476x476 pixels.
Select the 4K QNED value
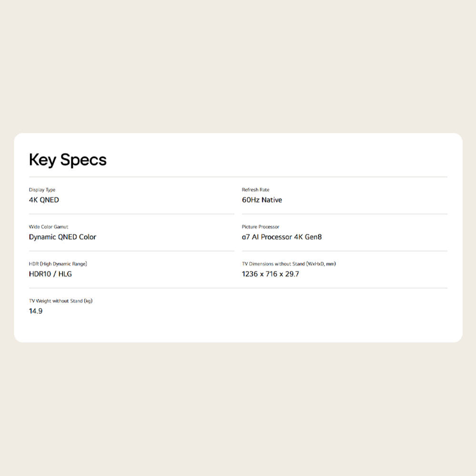44,200
